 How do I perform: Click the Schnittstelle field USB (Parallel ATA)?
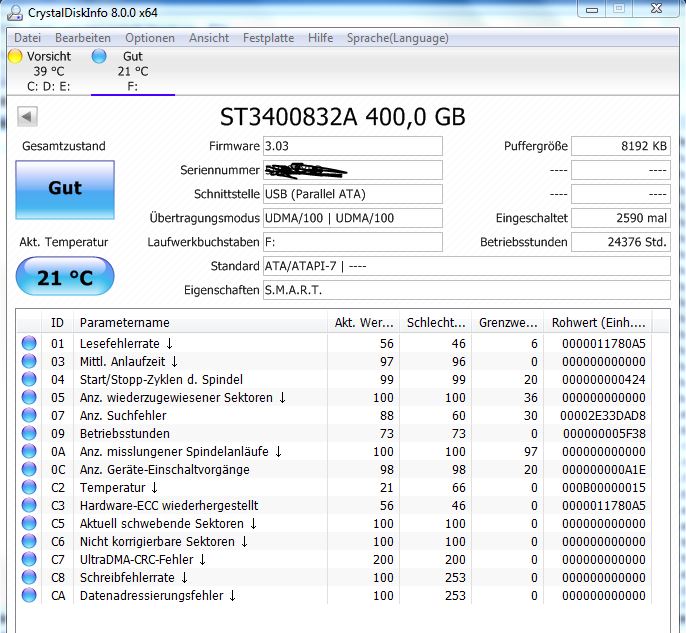pos(353,194)
